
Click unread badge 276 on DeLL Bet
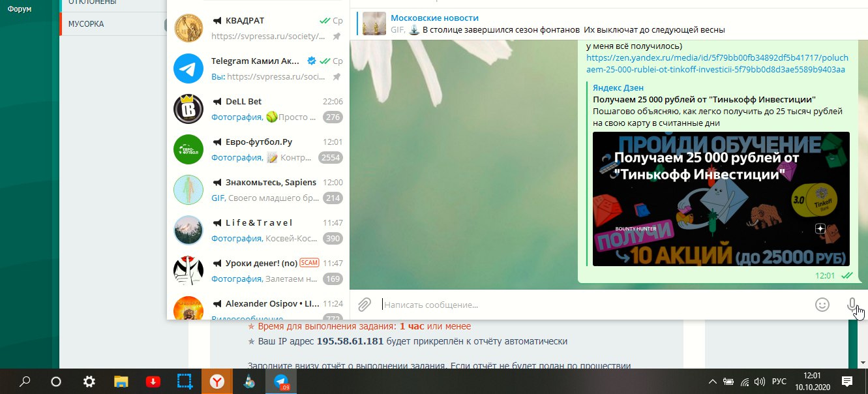tap(333, 117)
